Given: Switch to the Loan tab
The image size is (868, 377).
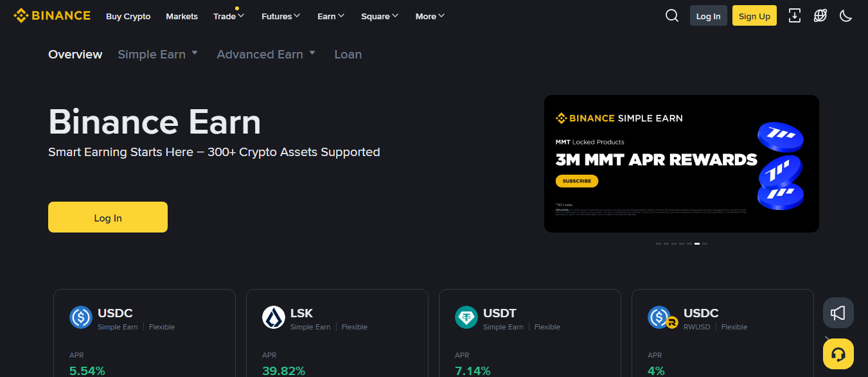Looking at the screenshot, I should 348,55.
